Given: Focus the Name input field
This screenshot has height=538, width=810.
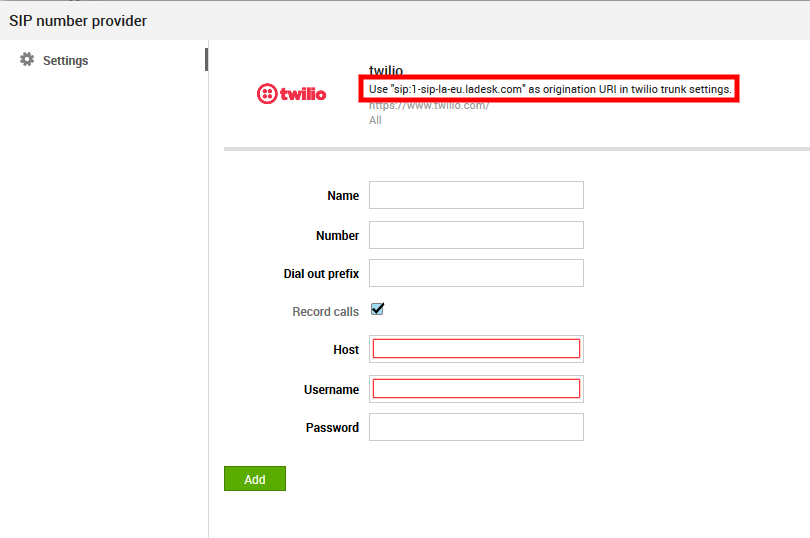Looking at the screenshot, I should click(x=476, y=195).
